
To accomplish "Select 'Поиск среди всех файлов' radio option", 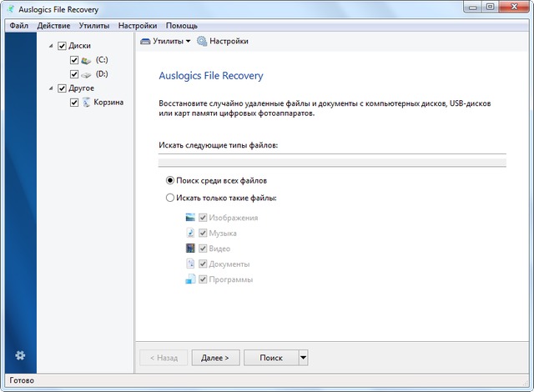I will tap(170, 179).
